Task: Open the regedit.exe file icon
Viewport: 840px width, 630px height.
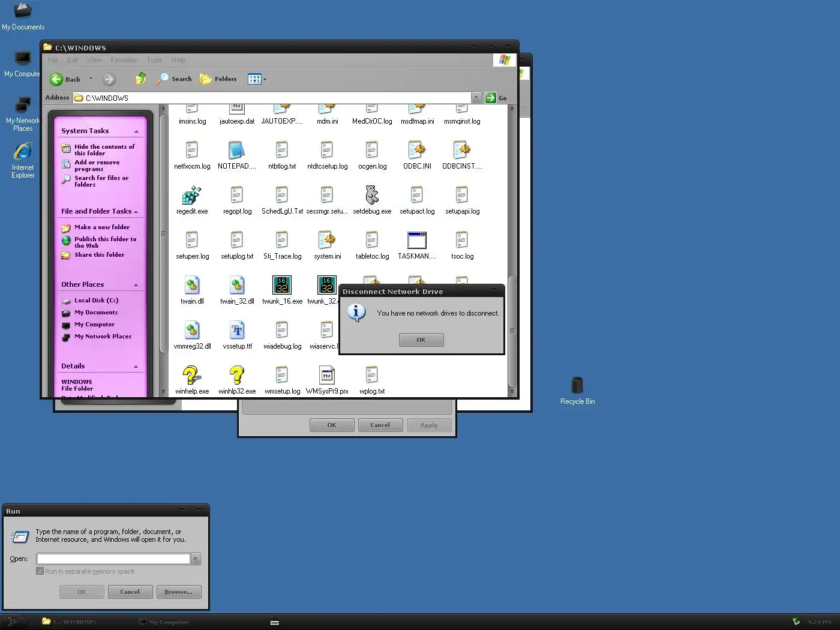Action: [192, 195]
